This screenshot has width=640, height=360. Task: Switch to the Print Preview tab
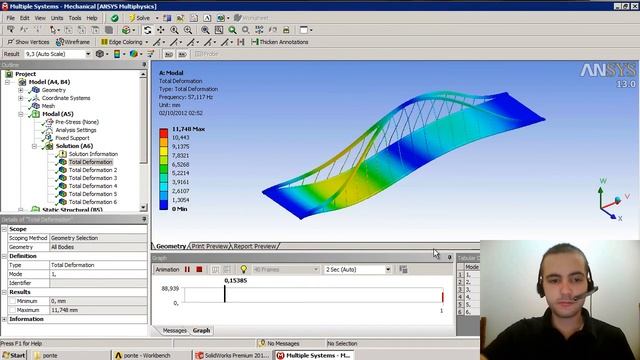click(x=209, y=246)
